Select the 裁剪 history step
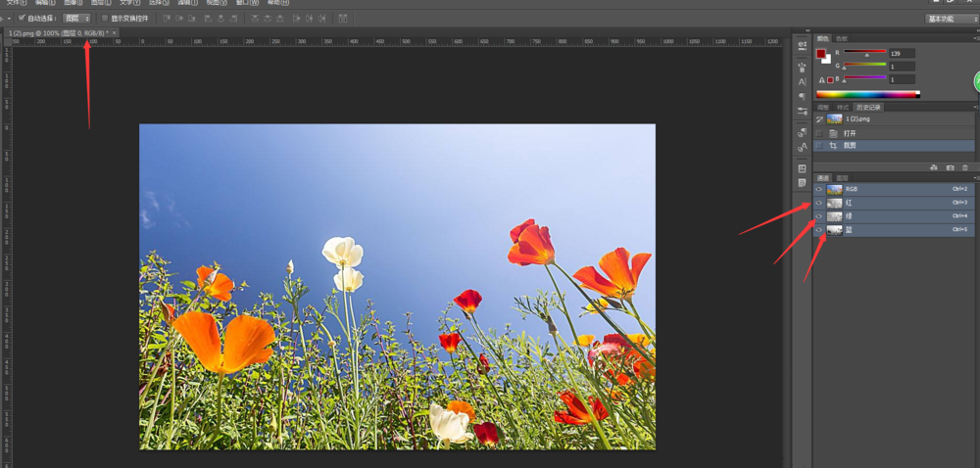Viewport: 980px width, 468px height. click(850, 145)
